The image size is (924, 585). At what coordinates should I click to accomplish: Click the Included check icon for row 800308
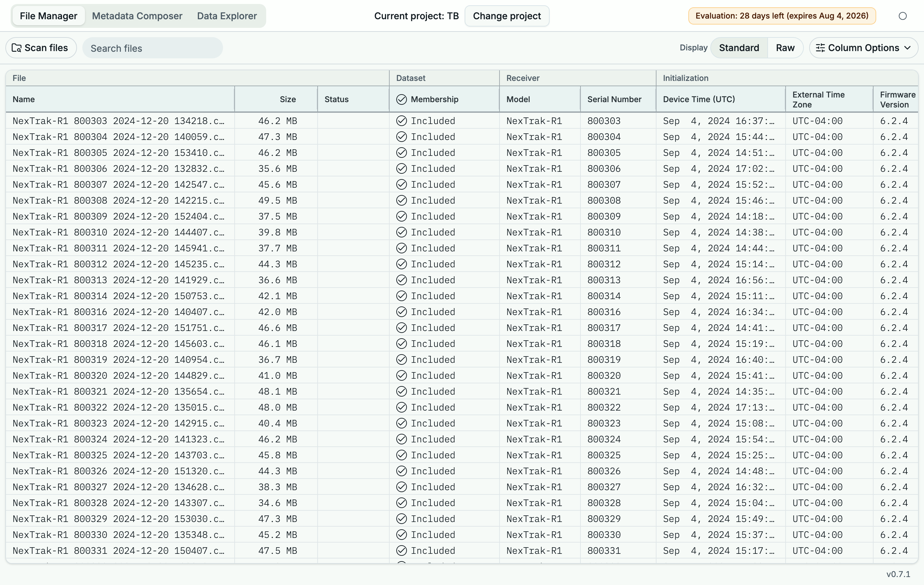click(x=401, y=201)
